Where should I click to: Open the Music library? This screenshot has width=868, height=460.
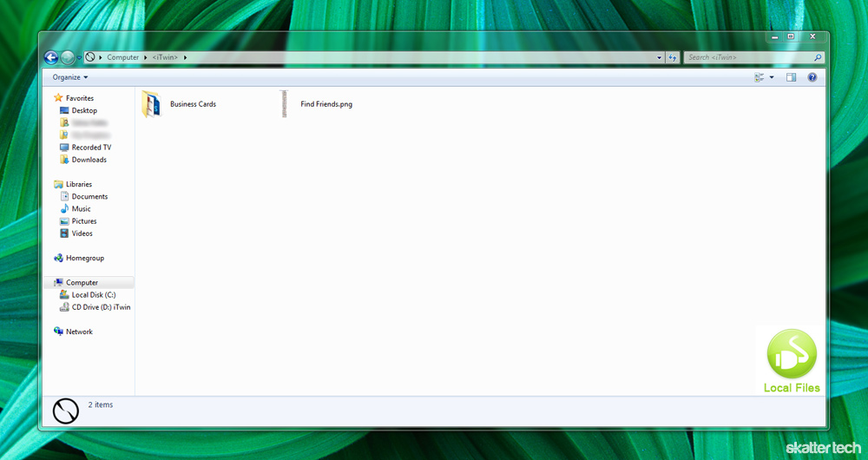pos(82,208)
